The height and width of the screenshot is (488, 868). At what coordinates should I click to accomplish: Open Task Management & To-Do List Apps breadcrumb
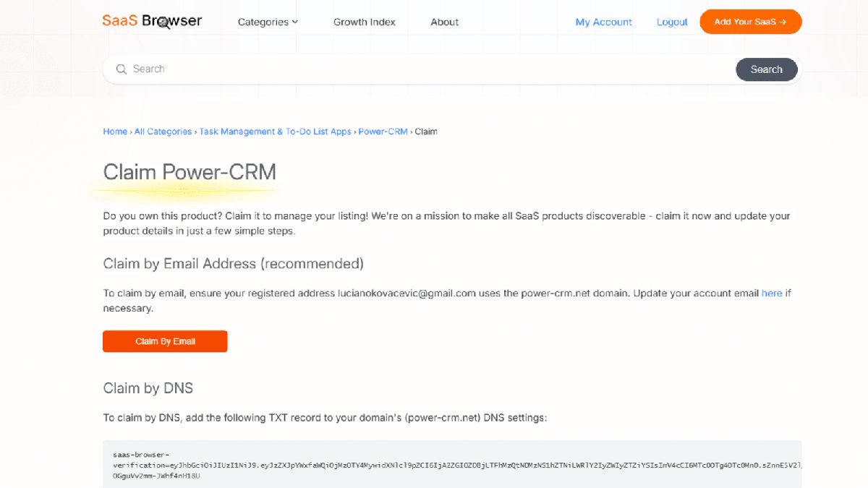click(x=275, y=132)
